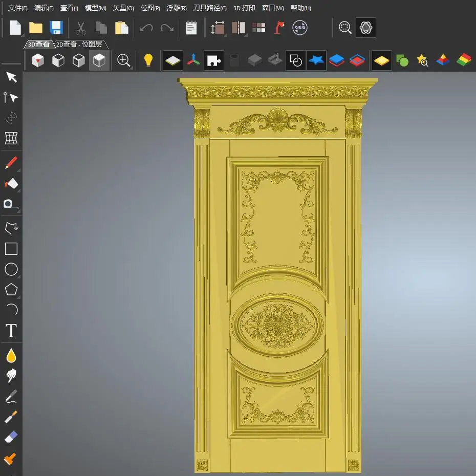Redo the last undone action

(x=167, y=28)
